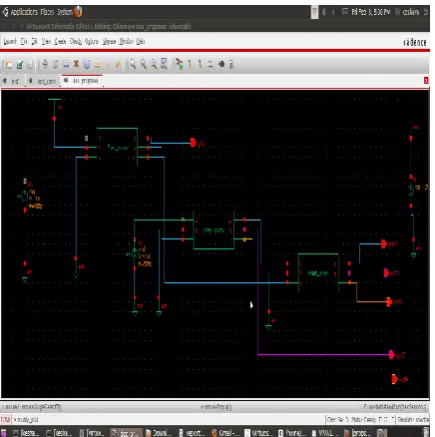
Task: Click the clock showing 5:30 PM
Action: (x=370, y=12)
